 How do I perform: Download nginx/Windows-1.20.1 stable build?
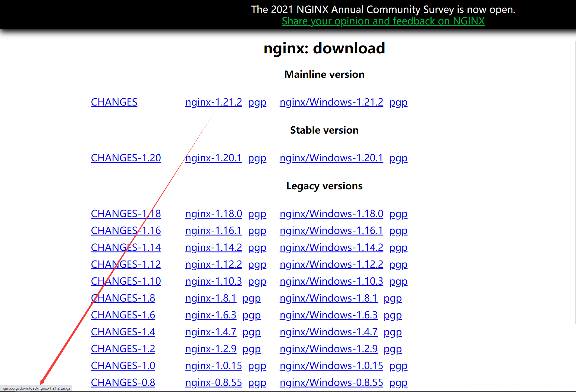[x=331, y=158]
